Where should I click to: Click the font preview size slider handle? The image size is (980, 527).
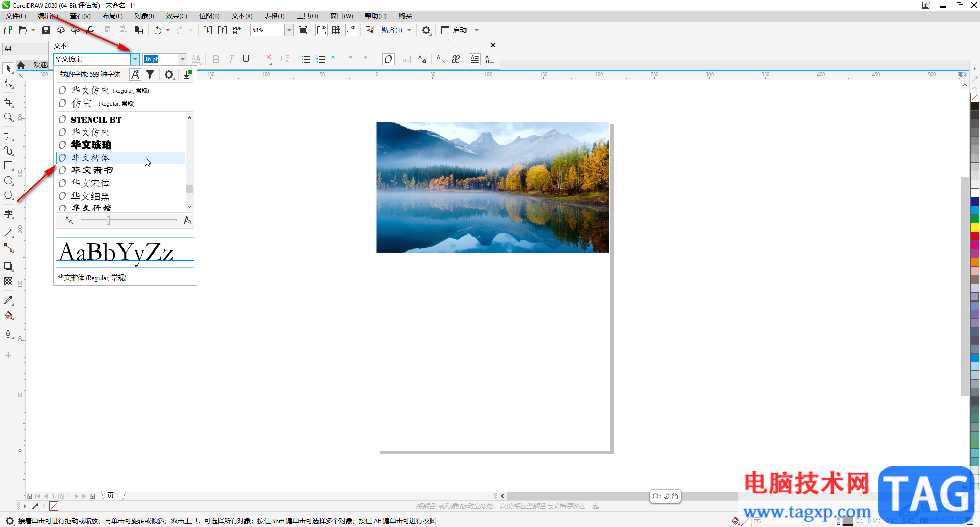[x=108, y=220]
